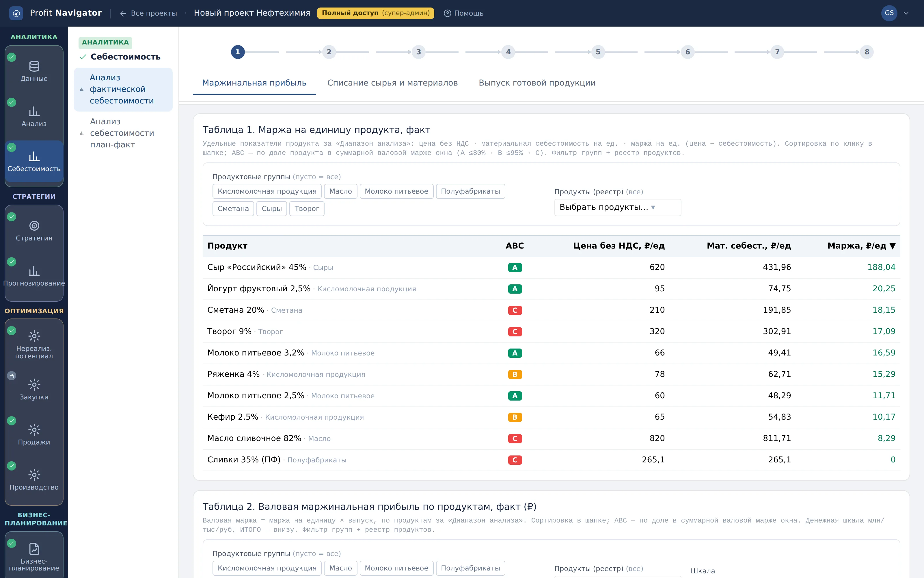The width and height of the screenshot is (924, 578).
Task: Select the Себестоимость sidebar icon
Action: [34, 162]
